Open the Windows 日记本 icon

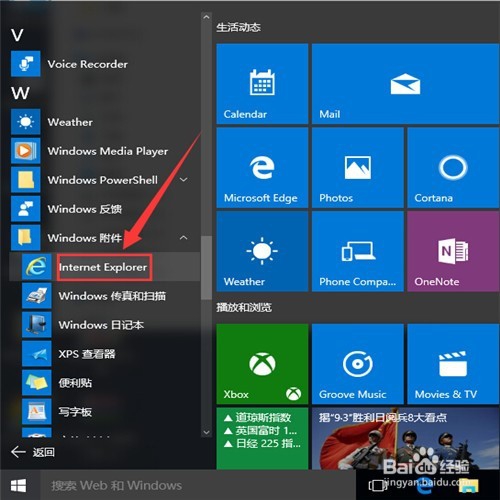coord(37,325)
